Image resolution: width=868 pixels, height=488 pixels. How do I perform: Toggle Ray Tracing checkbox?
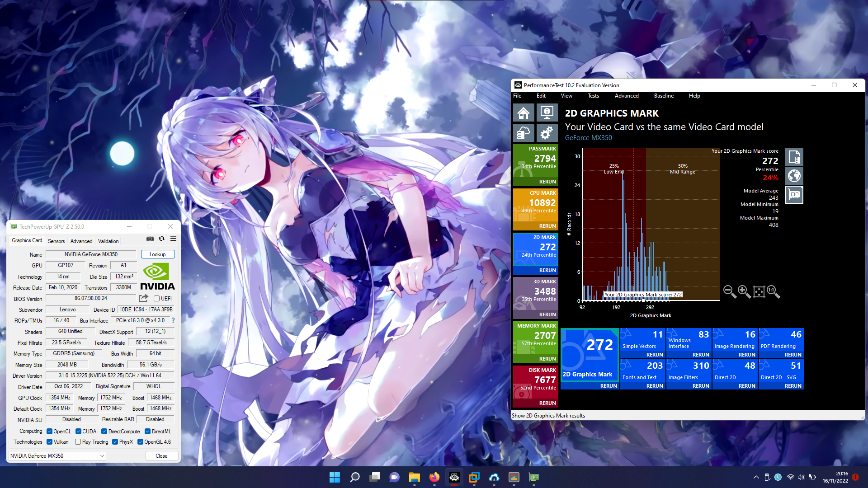78,442
